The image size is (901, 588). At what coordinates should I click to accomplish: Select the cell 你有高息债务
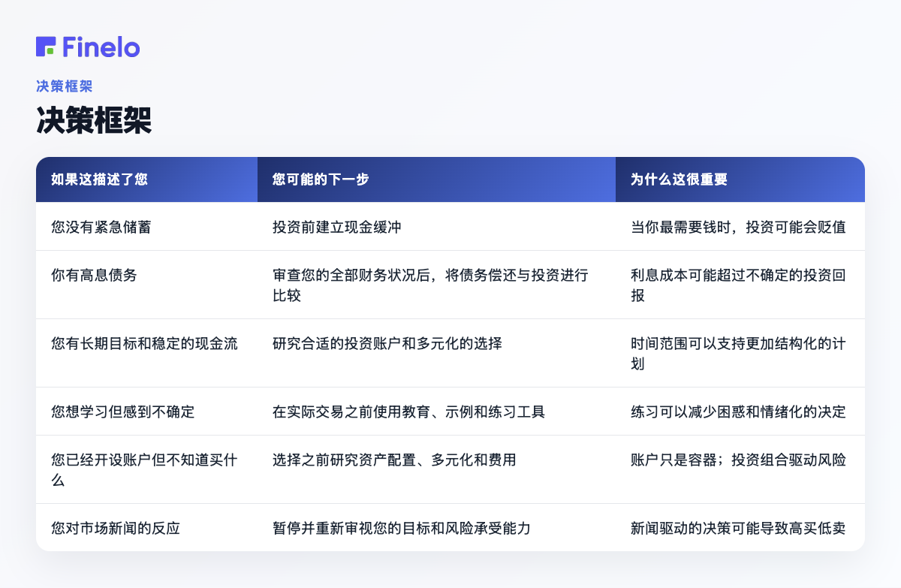click(x=147, y=285)
